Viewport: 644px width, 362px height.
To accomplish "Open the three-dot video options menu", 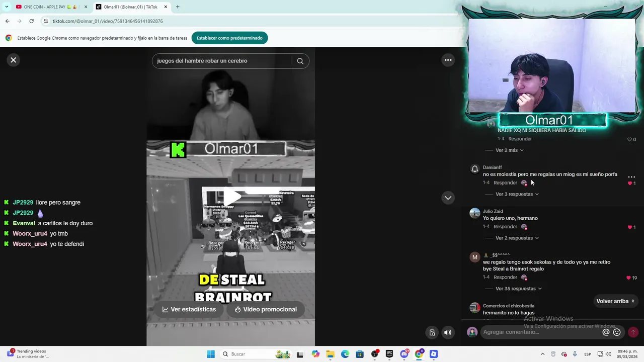I will pyautogui.click(x=448, y=60).
